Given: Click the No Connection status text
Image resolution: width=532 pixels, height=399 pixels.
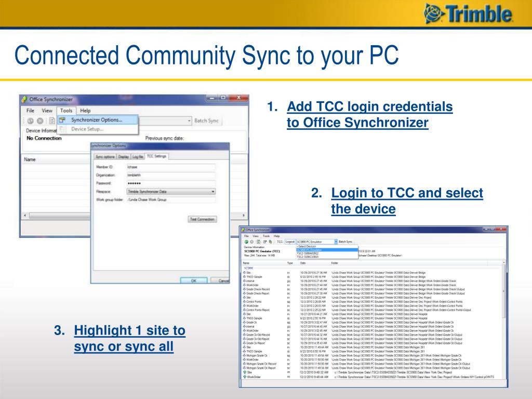Looking at the screenshot, I should click(44, 138).
